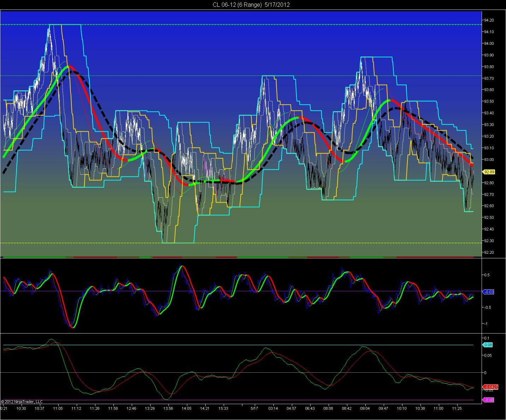Choose the 06:43 time axis label
Screen dimensions: 506x420
pos(310,408)
